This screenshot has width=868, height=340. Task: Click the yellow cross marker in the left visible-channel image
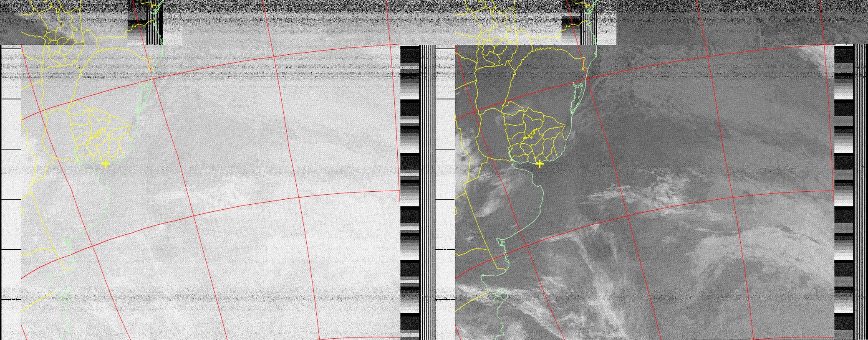click(106, 164)
